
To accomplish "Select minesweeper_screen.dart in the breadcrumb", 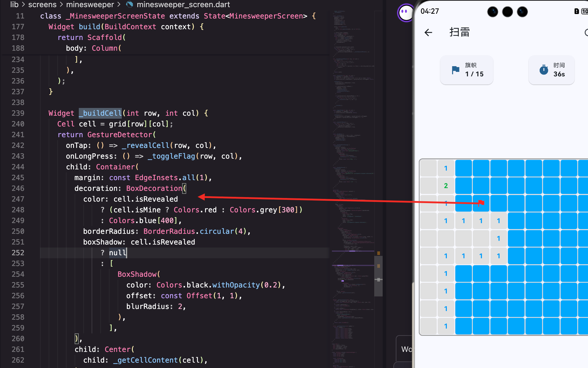I will pos(183,4).
